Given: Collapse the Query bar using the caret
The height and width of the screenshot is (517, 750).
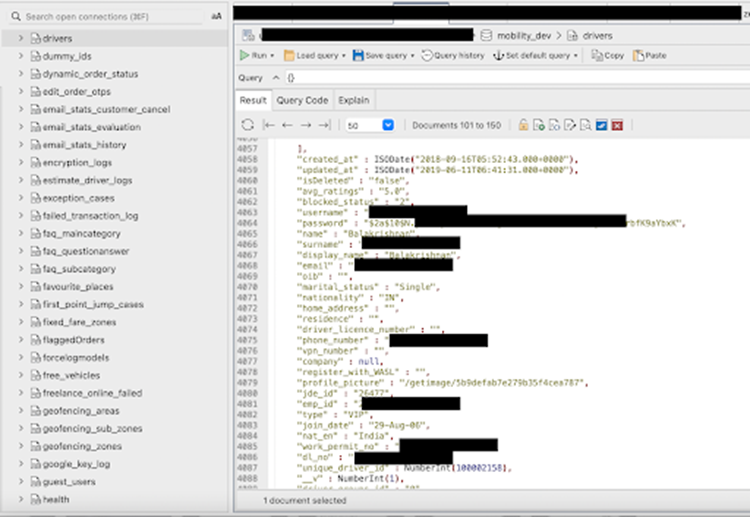Looking at the screenshot, I should pyautogui.click(x=273, y=78).
